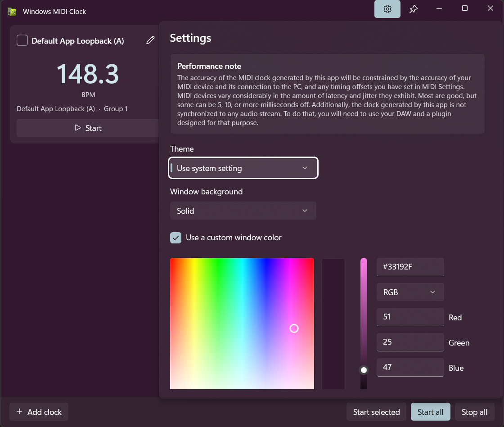The image size is (504, 427).
Task: Click the color preview swatch bar
Action: (333, 324)
